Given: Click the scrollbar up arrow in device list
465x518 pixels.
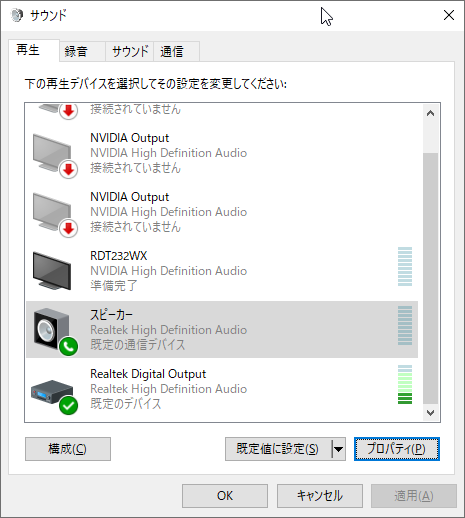Looking at the screenshot, I should (x=430, y=113).
